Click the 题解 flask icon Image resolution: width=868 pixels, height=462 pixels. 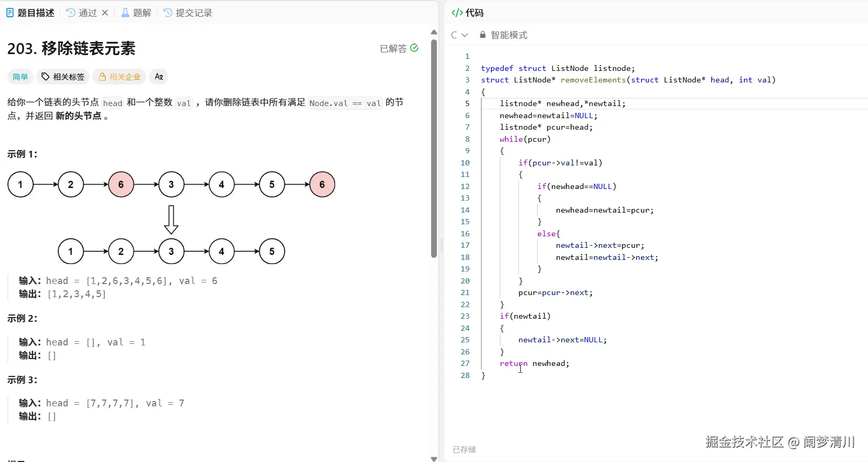click(x=125, y=13)
